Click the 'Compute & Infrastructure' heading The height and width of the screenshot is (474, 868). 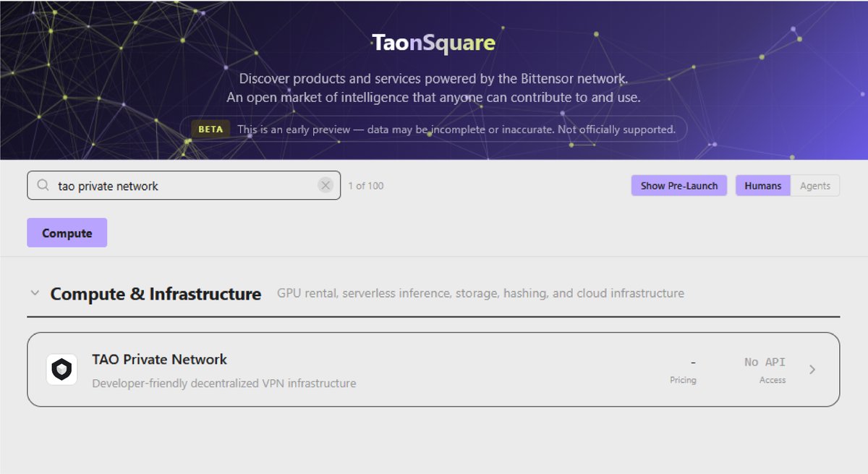[156, 294]
